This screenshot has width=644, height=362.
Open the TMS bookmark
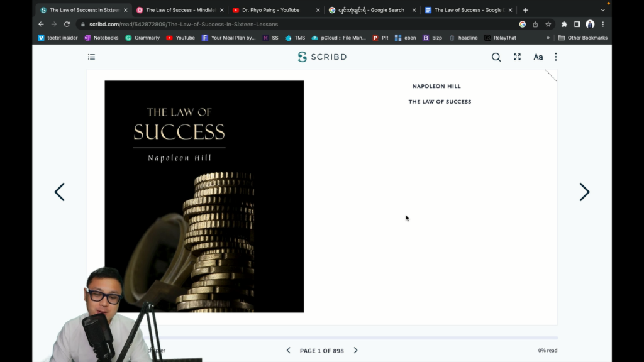click(295, 38)
